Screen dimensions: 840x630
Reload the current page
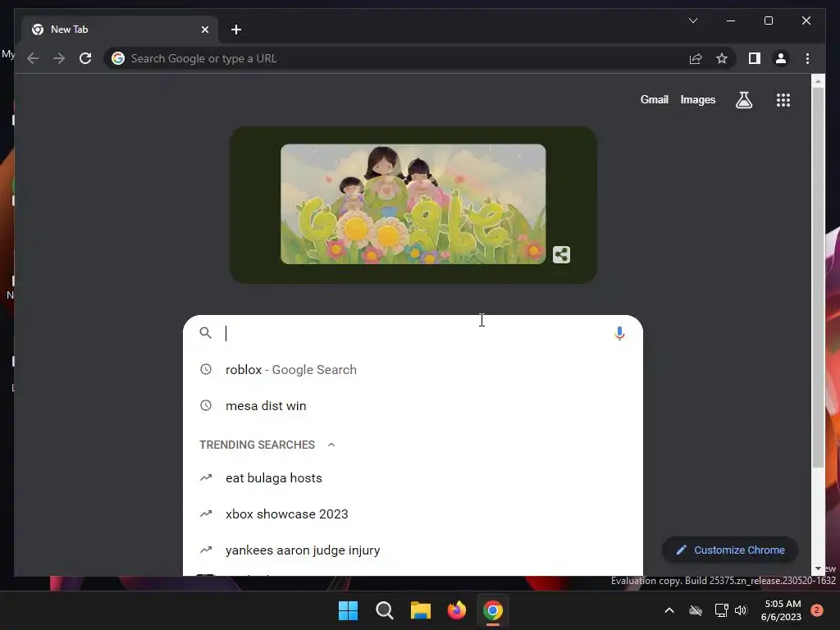click(85, 58)
